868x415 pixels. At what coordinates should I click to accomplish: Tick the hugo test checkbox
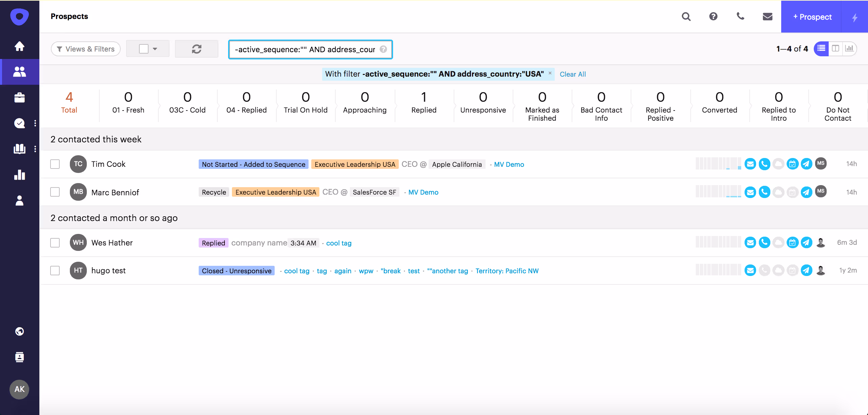click(55, 271)
